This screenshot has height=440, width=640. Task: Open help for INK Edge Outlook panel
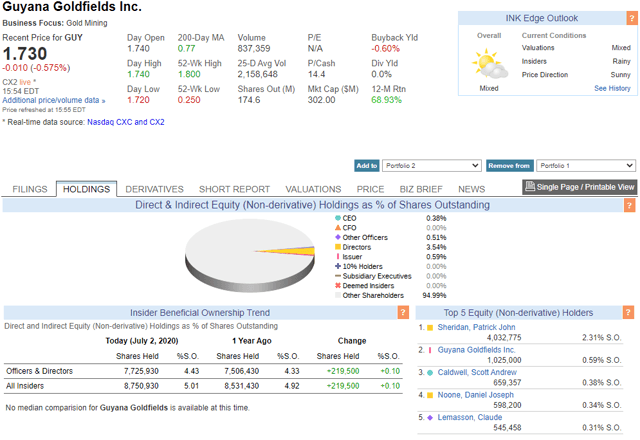pyautogui.click(x=632, y=18)
